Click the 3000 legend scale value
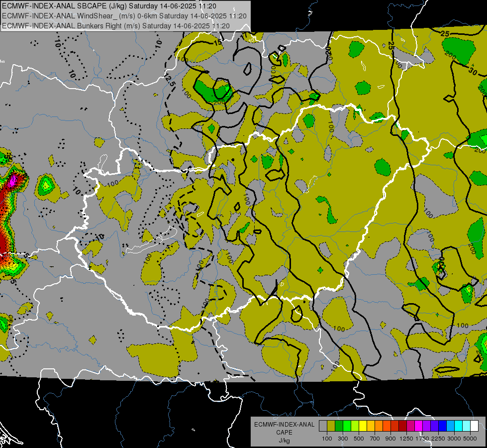This screenshot has width=487, height=448. pyautogui.click(x=454, y=439)
